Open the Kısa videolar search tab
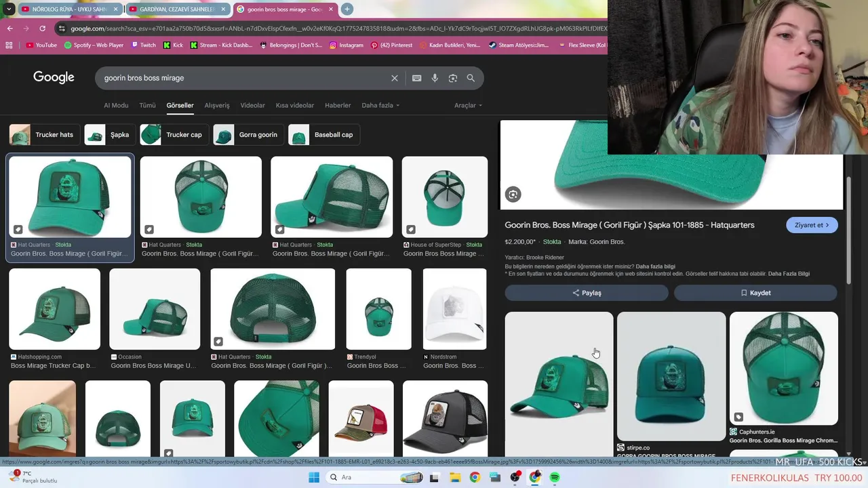This screenshot has width=868, height=488. coord(295,105)
